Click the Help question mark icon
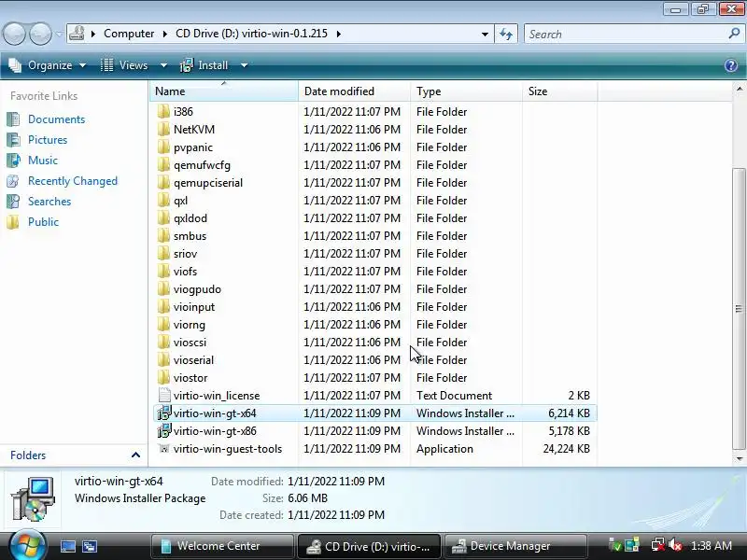The image size is (747, 560). (731, 65)
